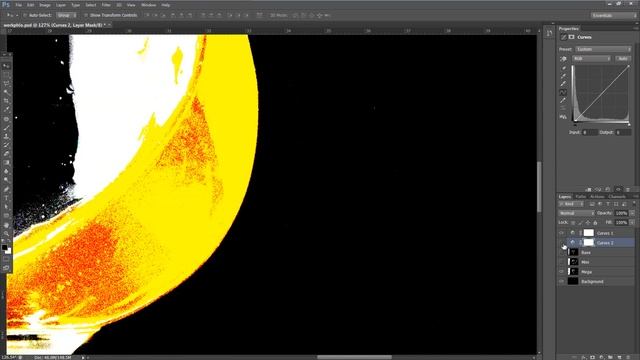The width and height of the screenshot is (640, 360).
Task: Enable the Auto-Select checkbox
Action: coord(25,15)
